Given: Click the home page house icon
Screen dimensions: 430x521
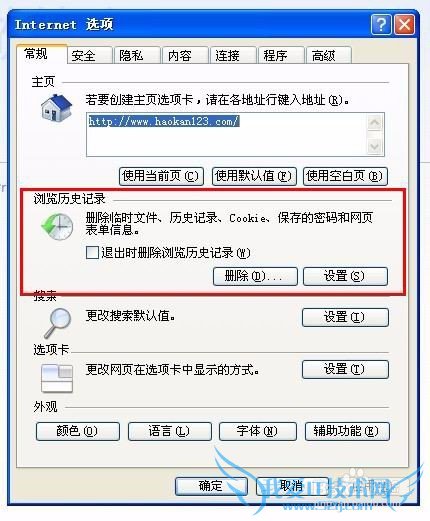Looking at the screenshot, I should [56, 108].
